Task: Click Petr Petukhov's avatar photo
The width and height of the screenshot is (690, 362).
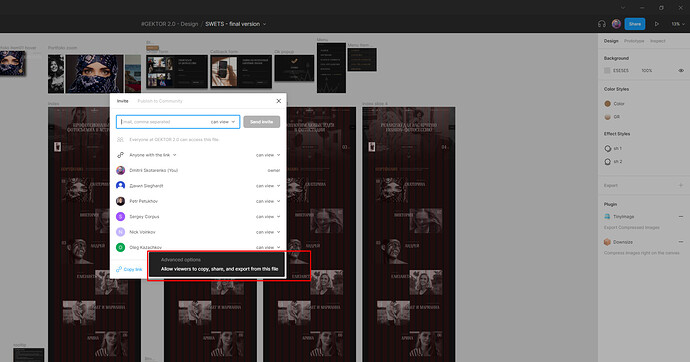Action: [x=120, y=201]
